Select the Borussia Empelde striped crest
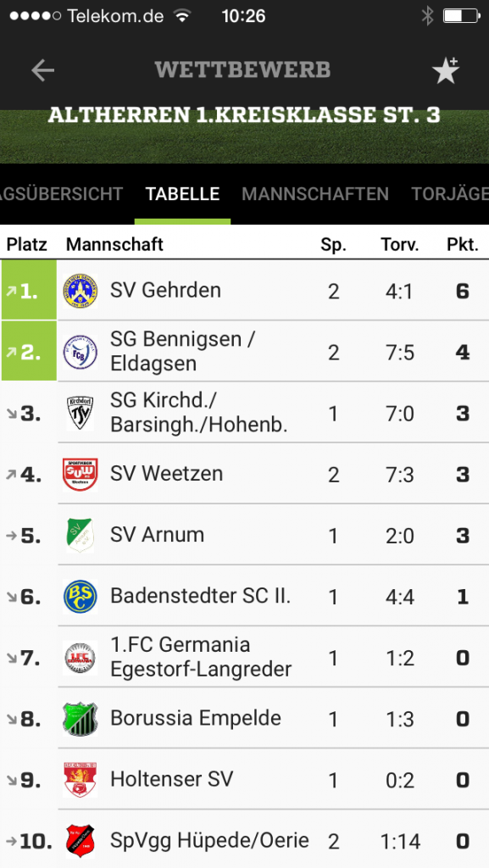This screenshot has width=489, height=868. pyautogui.click(x=81, y=719)
